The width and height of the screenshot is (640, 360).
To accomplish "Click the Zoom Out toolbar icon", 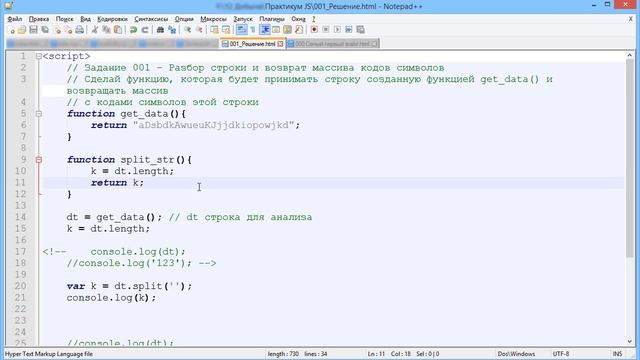I will [x=199, y=30].
